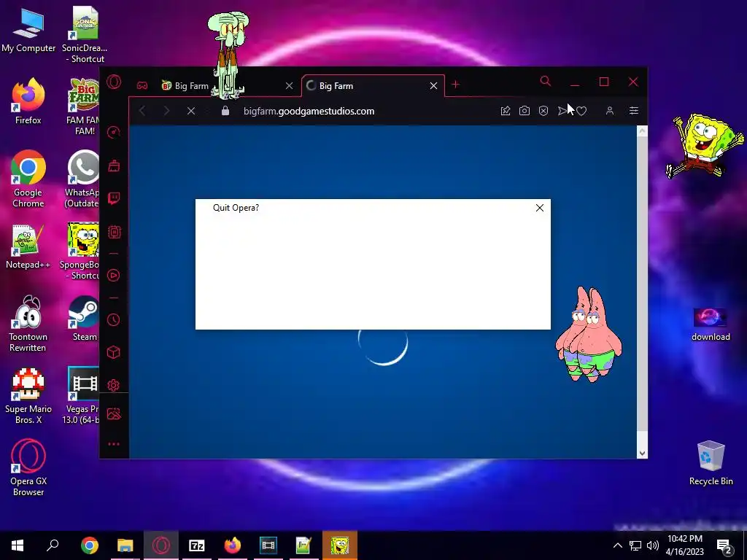
Task: Open the volume speaker tray icon
Action: pos(653,545)
